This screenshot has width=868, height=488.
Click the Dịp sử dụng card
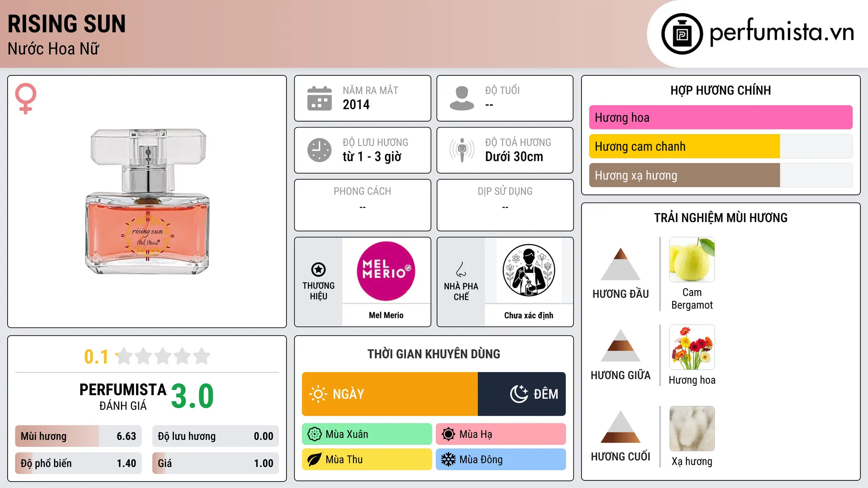click(505, 205)
